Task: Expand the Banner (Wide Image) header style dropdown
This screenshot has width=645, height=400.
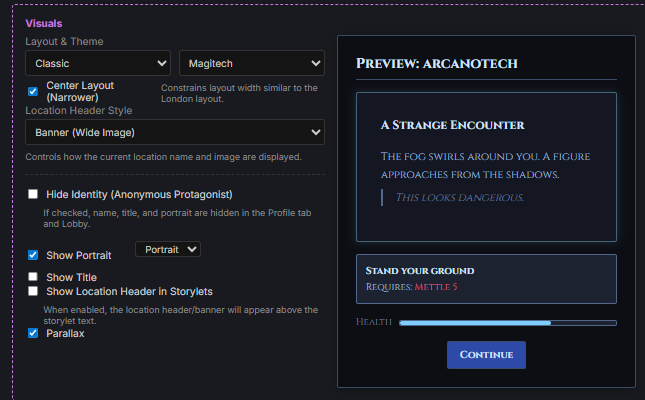Action: coord(175,132)
